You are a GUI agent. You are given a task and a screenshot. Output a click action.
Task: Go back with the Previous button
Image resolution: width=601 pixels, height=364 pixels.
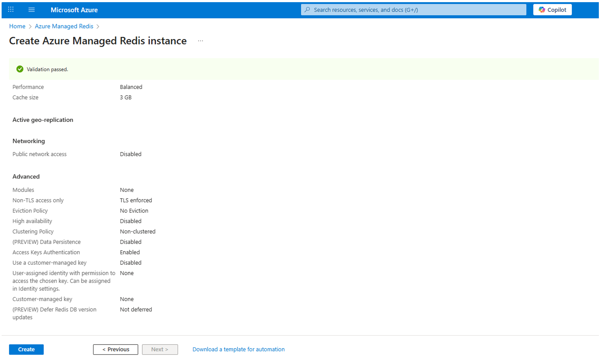pos(116,349)
